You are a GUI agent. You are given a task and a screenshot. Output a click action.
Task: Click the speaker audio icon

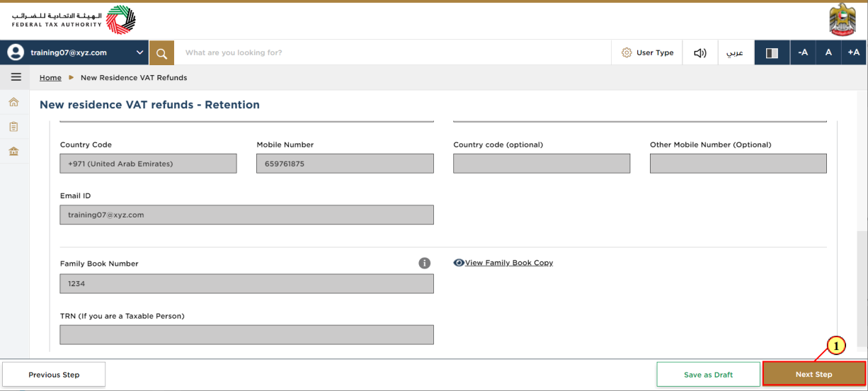(700, 52)
